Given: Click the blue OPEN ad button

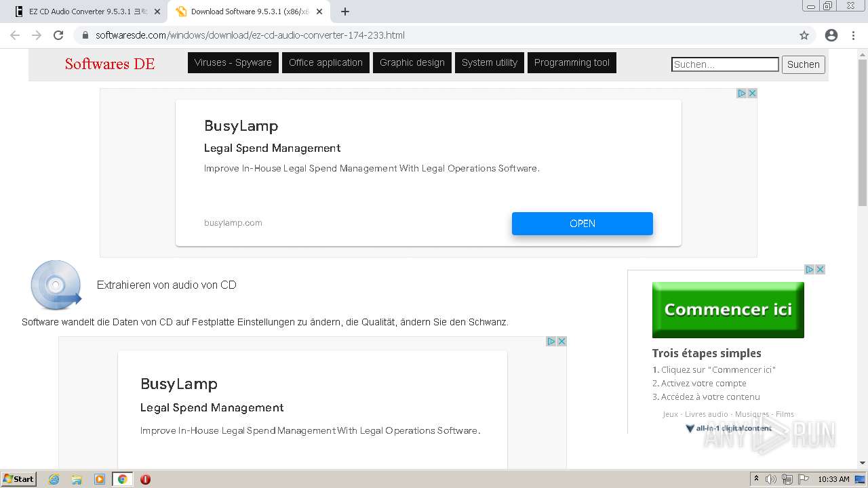Looking at the screenshot, I should point(583,224).
